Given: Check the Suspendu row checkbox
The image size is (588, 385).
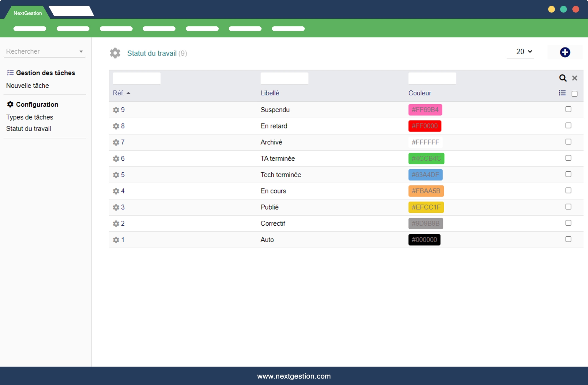Looking at the screenshot, I should (x=568, y=109).
